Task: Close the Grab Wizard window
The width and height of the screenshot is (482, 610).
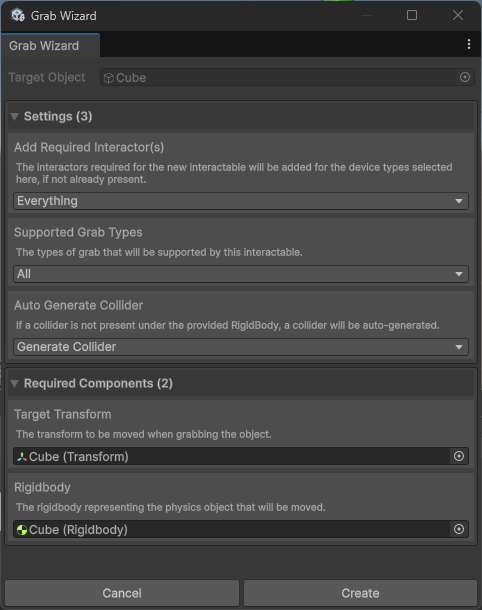Action: point(458,15)
